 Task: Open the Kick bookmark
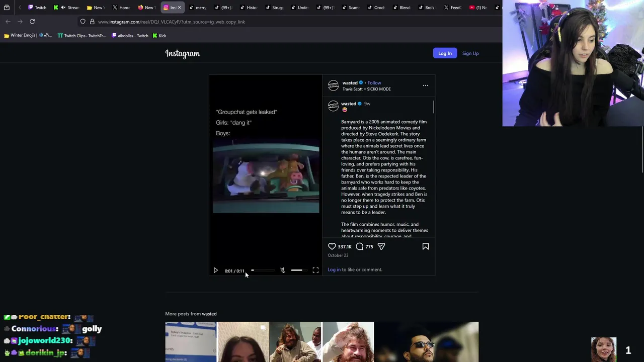159,36
